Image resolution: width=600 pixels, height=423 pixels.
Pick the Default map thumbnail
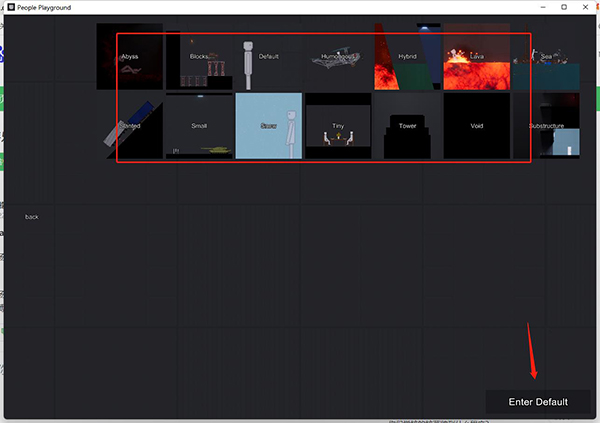(x=269, y=56)
